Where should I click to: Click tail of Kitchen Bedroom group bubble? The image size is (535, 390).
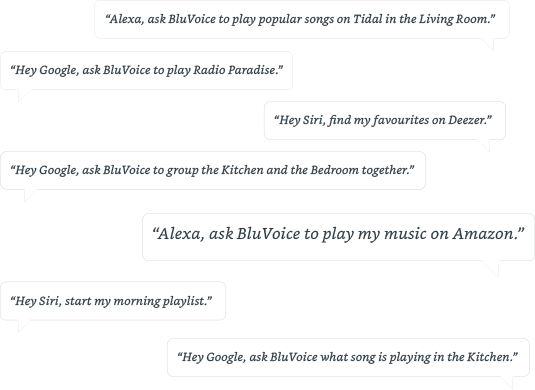pos(29,195)
